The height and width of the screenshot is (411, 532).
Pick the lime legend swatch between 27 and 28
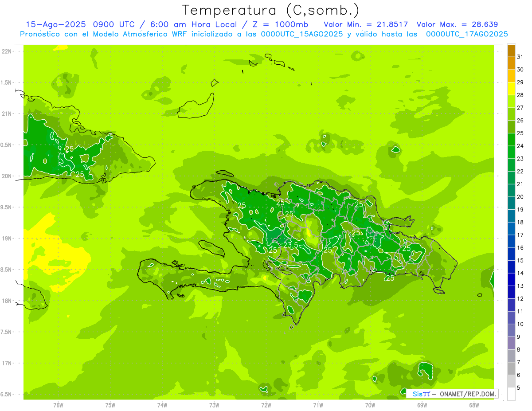(511, 101)
